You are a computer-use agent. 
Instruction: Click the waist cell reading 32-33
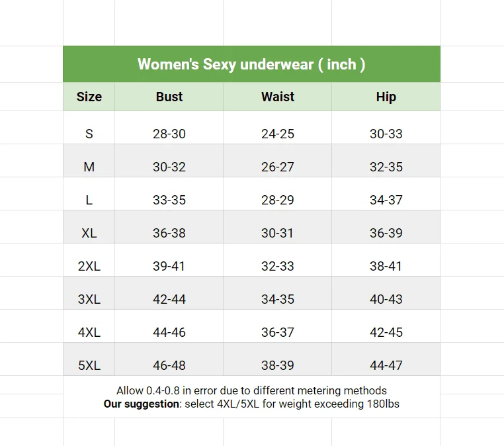pyautogui.click(x=278, y=266)
